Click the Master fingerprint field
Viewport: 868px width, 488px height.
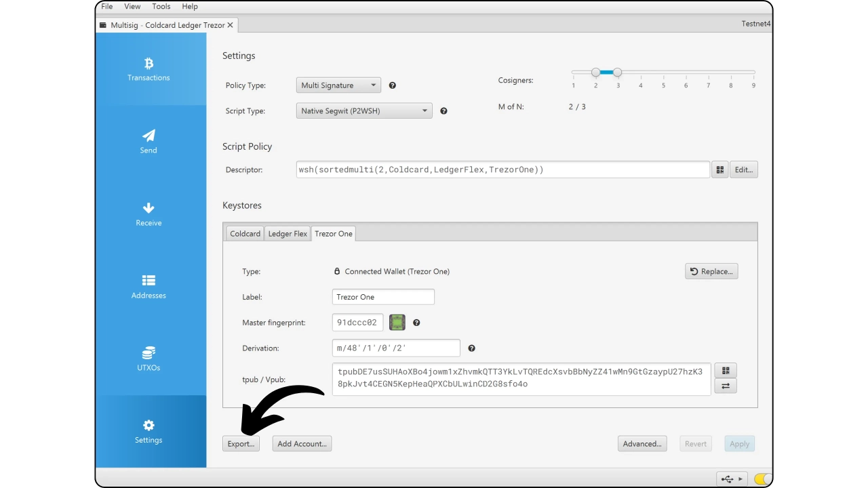[357, 323]
